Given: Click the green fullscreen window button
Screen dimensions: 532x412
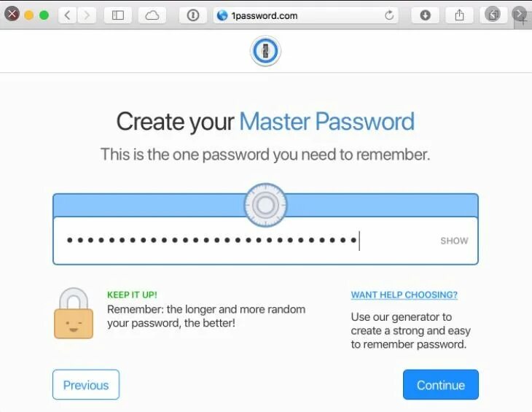Looking at the screenshot, I should pos(44,15).
